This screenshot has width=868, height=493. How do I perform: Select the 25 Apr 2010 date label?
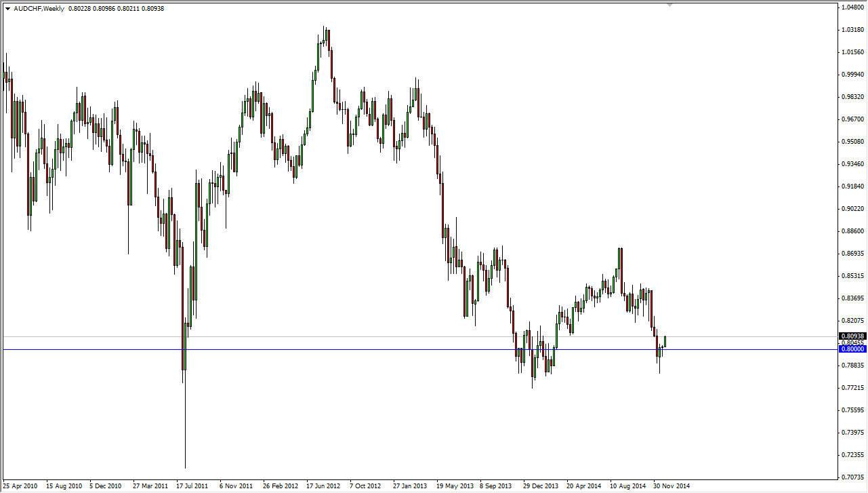point(21,486)
